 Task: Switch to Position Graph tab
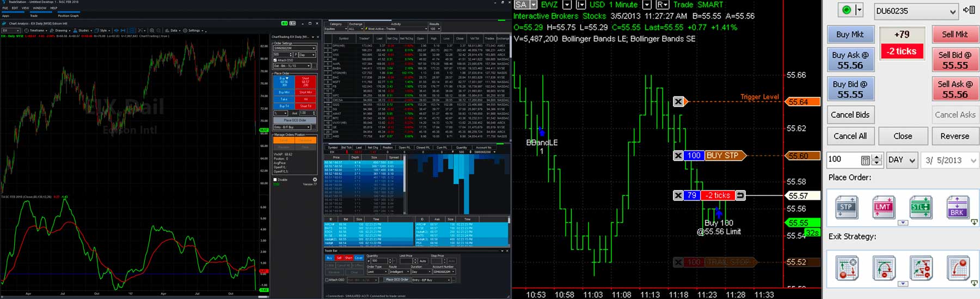point(68,16)
